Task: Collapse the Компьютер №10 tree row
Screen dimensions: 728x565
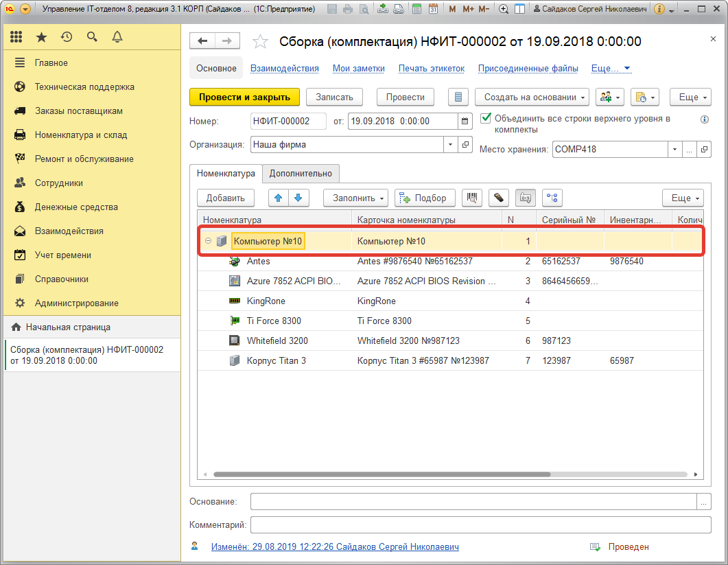Action: 208,241
